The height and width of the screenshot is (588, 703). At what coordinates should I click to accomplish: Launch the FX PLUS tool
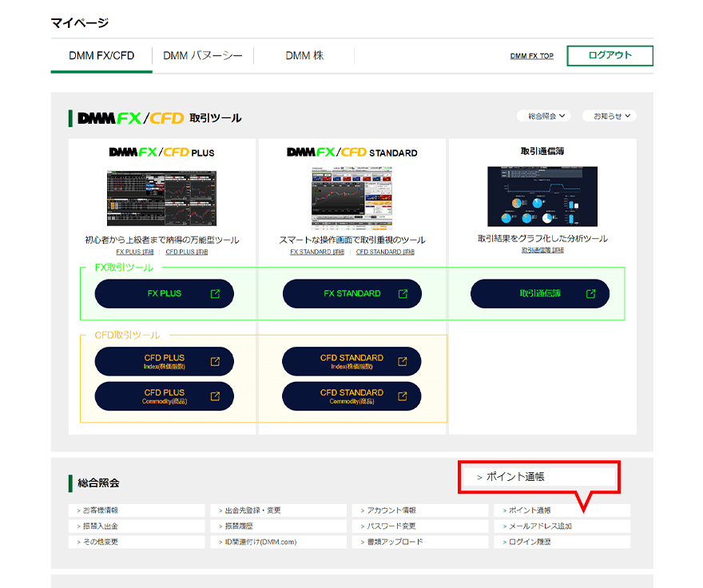pyautogui.click(x=164, y=294)
